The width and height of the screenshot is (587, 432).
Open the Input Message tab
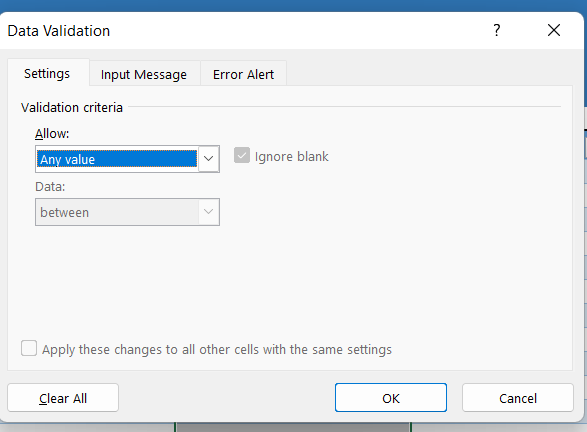[x=144, y=74]
